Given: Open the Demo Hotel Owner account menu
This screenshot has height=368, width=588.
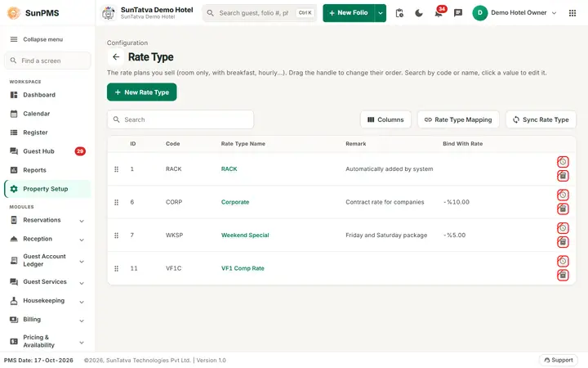Looking at the screenshot, I should click(514, 13).
